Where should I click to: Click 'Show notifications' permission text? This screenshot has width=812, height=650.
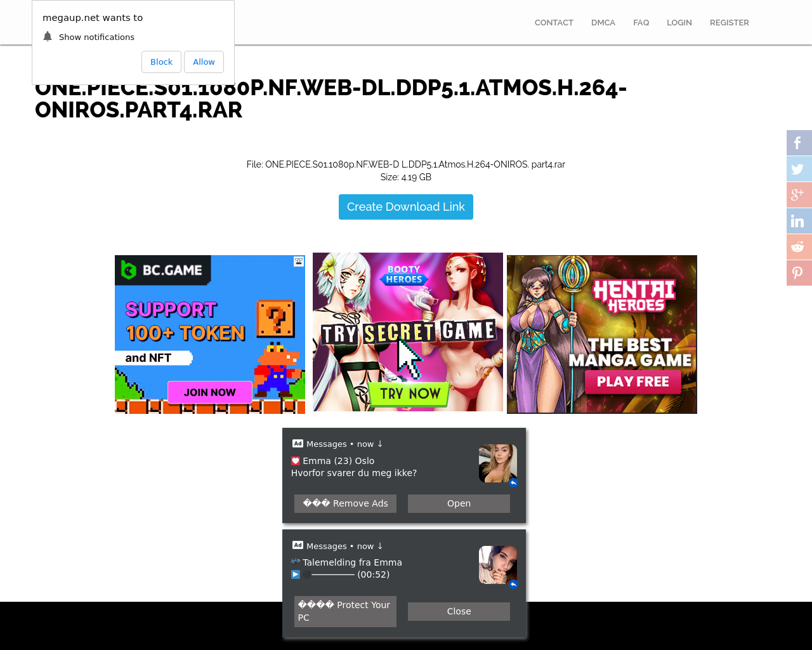(96, 37)
